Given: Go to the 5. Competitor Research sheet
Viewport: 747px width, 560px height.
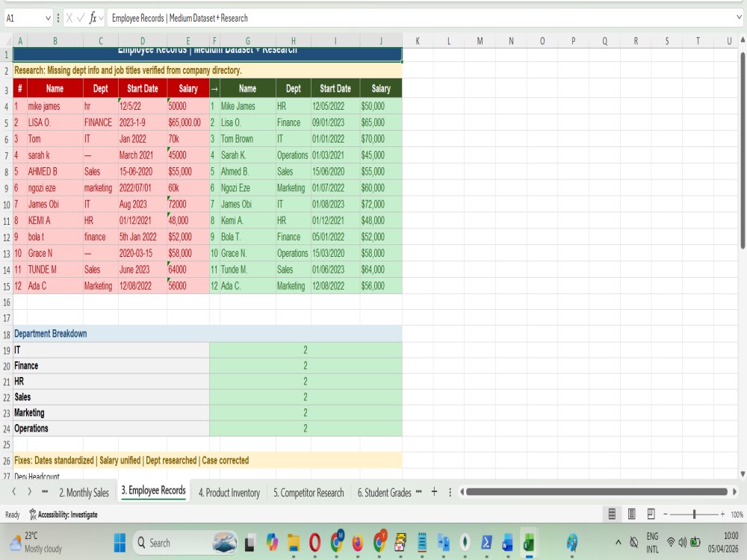Looking at the screenshot, I should [309, 492].
